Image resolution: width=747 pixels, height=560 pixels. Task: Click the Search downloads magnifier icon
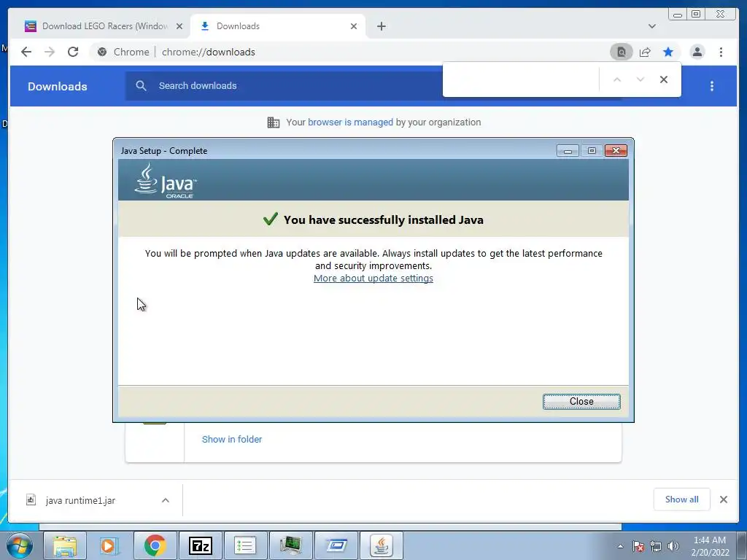coord(141,86)
